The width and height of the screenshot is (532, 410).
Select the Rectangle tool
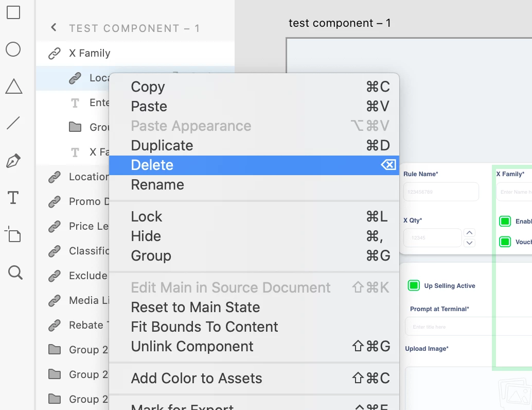click(13, 12)
